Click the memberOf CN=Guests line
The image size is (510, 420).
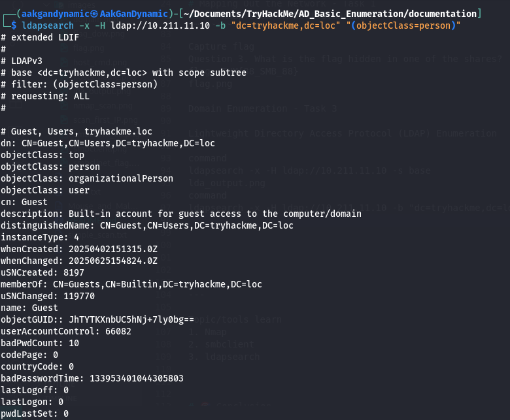131,284
